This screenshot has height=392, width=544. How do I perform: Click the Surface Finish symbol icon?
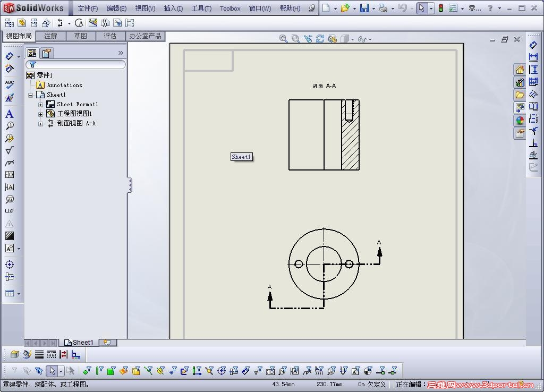10,150
